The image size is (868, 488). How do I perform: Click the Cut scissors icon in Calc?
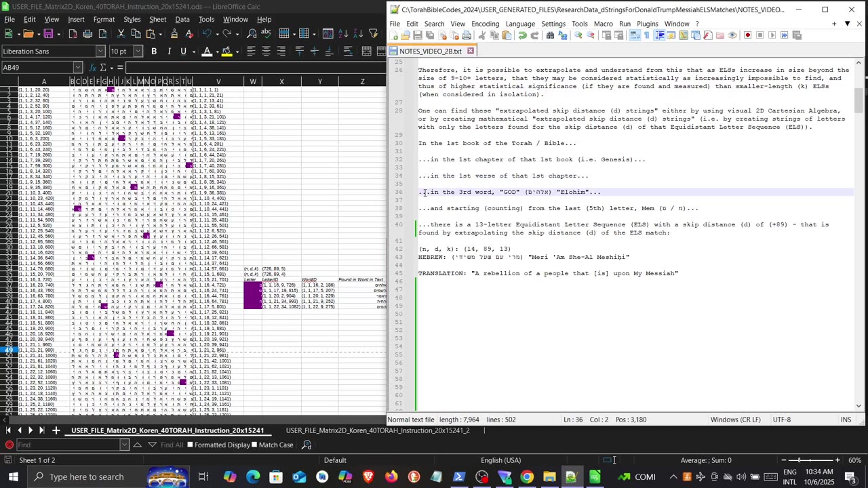[x=121, y=33]
